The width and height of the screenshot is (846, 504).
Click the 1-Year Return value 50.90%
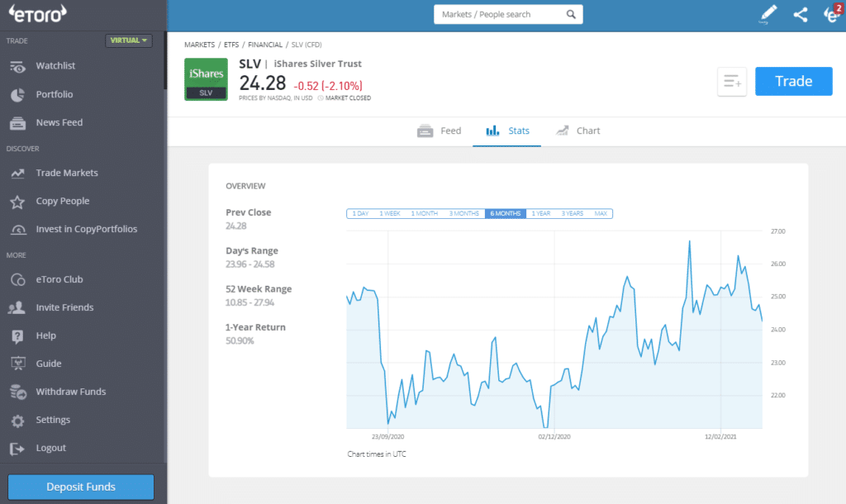pyautogui.click(x=240, y=341)
